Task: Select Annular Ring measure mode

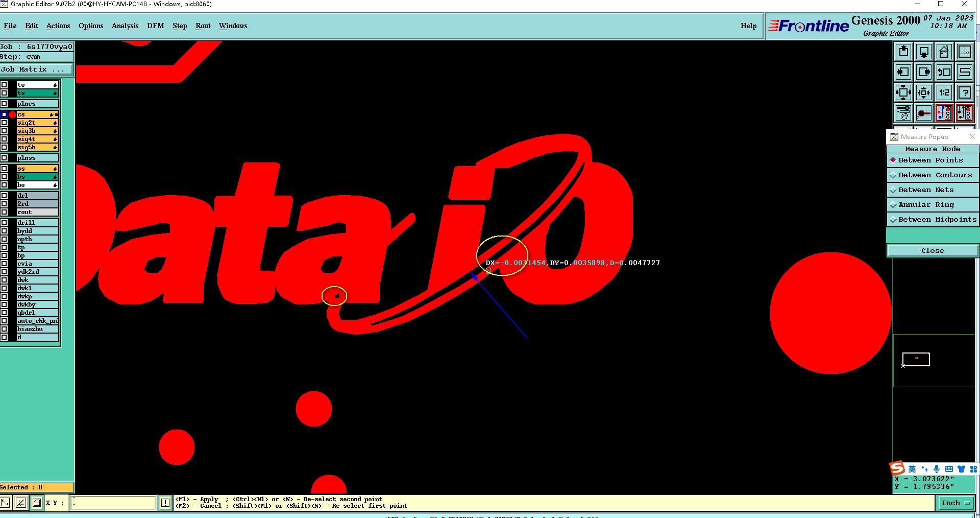Action: (933, 204)
